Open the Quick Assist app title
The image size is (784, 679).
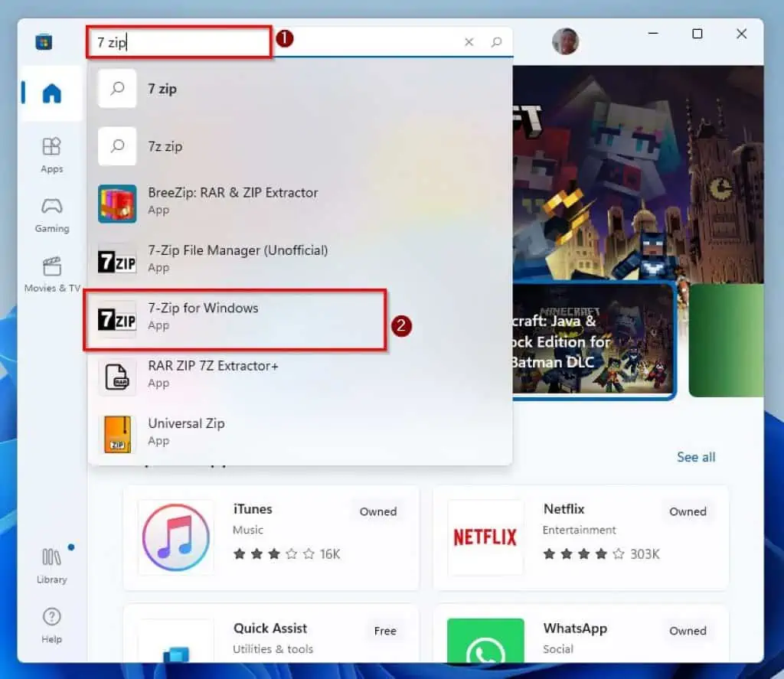pos(270,628)
